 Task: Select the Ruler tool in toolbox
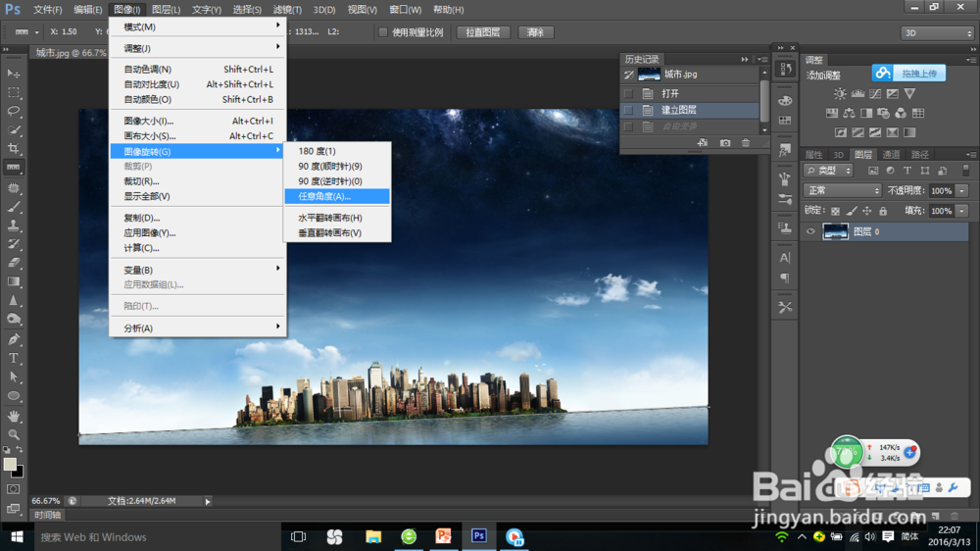[13, 168]
